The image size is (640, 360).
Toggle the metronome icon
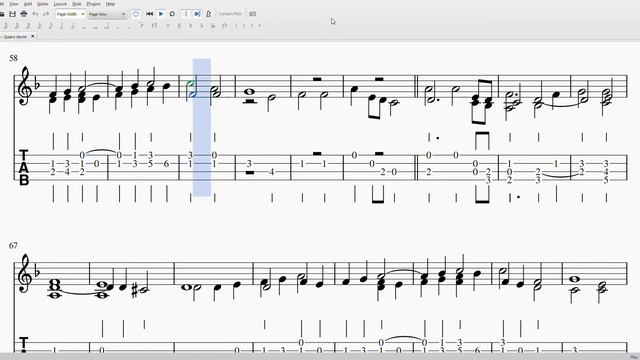(x=209, y=14)
